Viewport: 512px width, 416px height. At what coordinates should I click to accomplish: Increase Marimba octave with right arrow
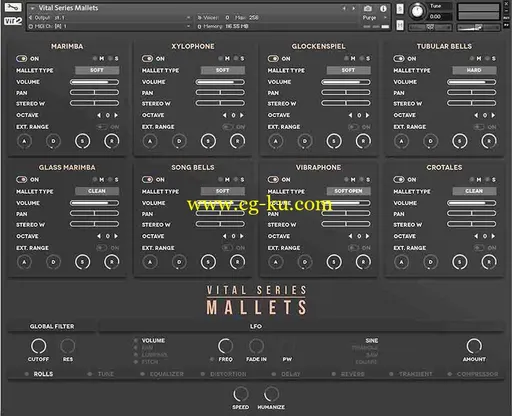coord(116,115)
